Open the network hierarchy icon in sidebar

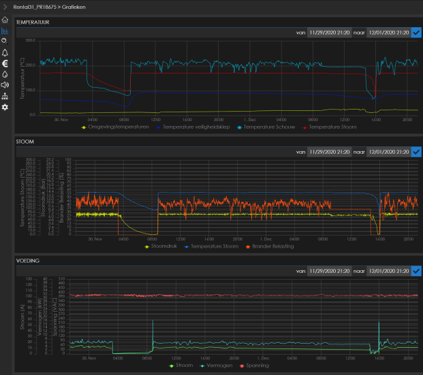(5, 96)
